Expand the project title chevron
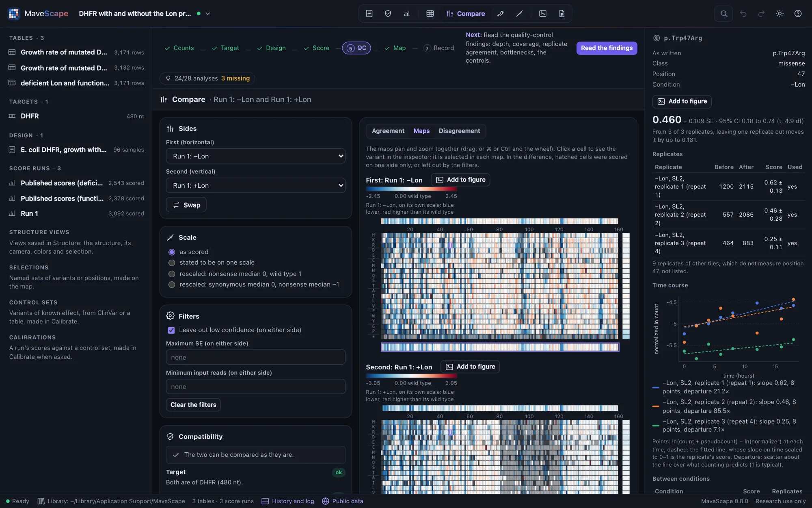This screenshot has width=812, height=508. pos(208,13)
